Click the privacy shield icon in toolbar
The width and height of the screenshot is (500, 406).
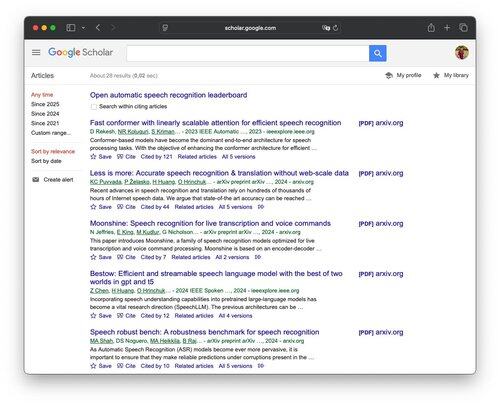click(x=165, y=28)
